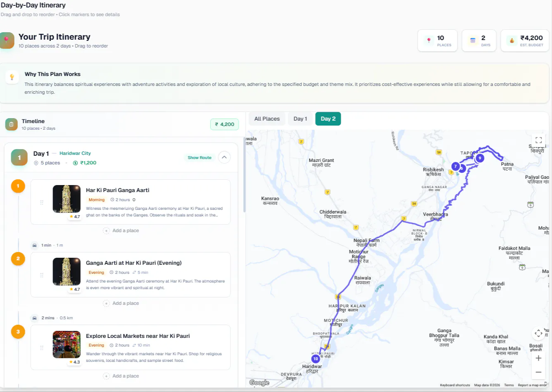The height and width of the screenshot is (392, 552).
Task: Zoom in on the map
Action: click(538, 358)
